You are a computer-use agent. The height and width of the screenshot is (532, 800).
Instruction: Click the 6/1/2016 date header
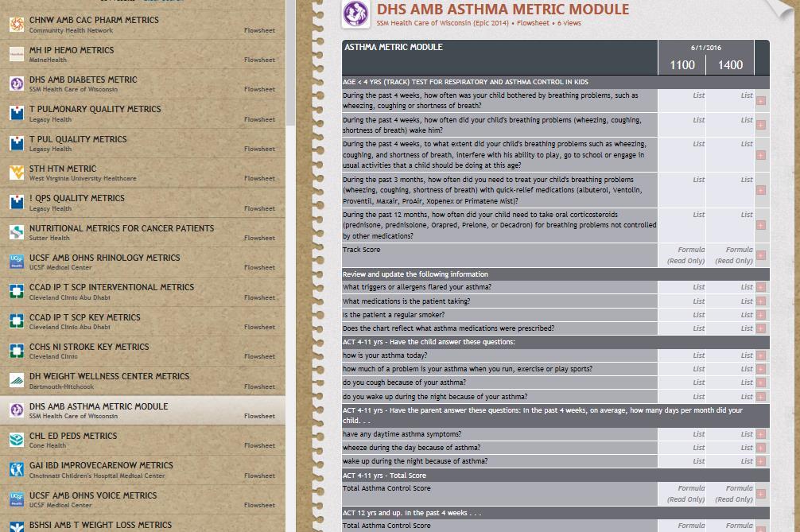(x=706, y=48)
